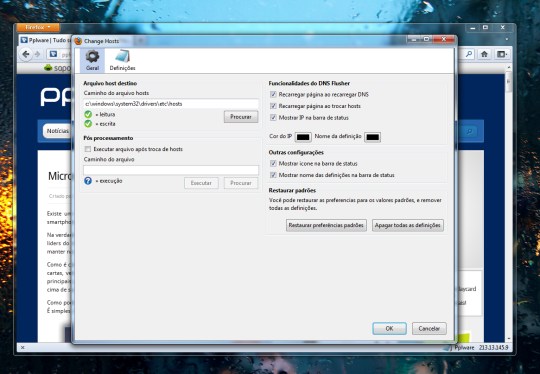The image size is (540, 374).
Task: Click Restaurar preferências padrões button
Action: click(x=326, y=225)
